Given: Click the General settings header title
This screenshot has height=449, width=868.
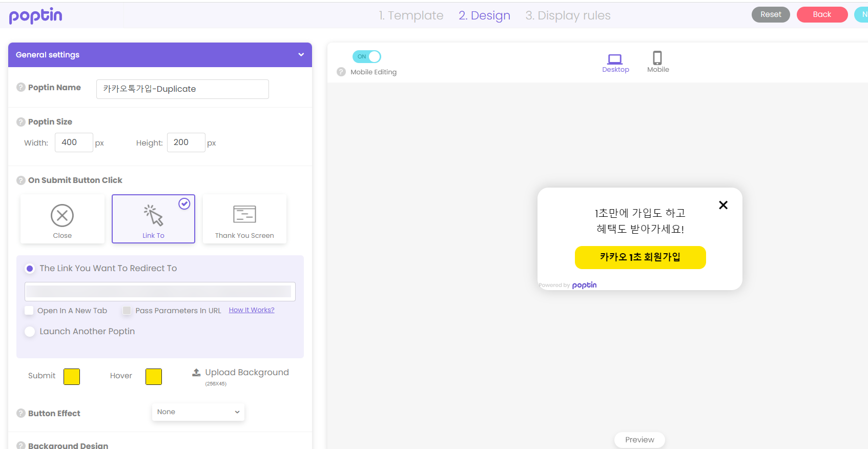Looking at the screenshot, I should tap(48, 55).
